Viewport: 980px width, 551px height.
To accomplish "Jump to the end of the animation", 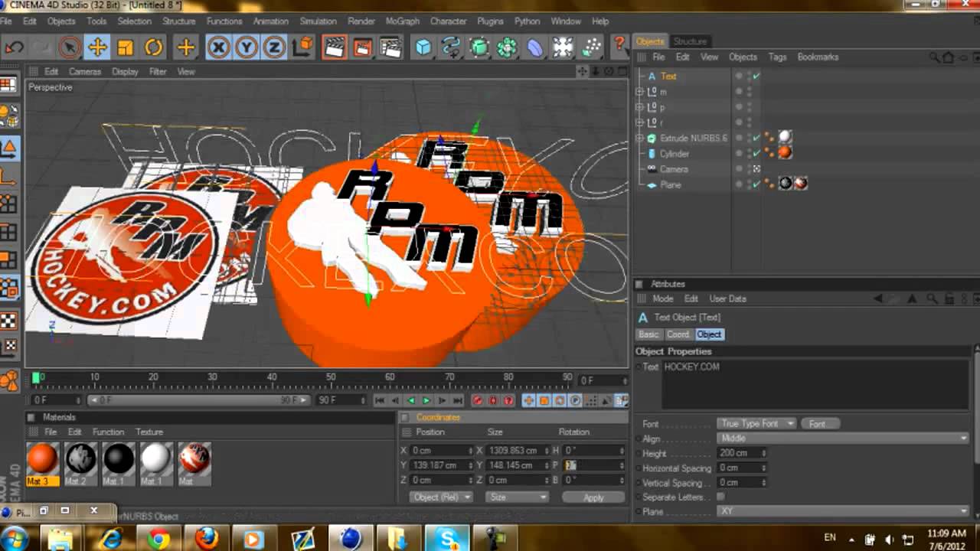I will click(x=458, y=400).
